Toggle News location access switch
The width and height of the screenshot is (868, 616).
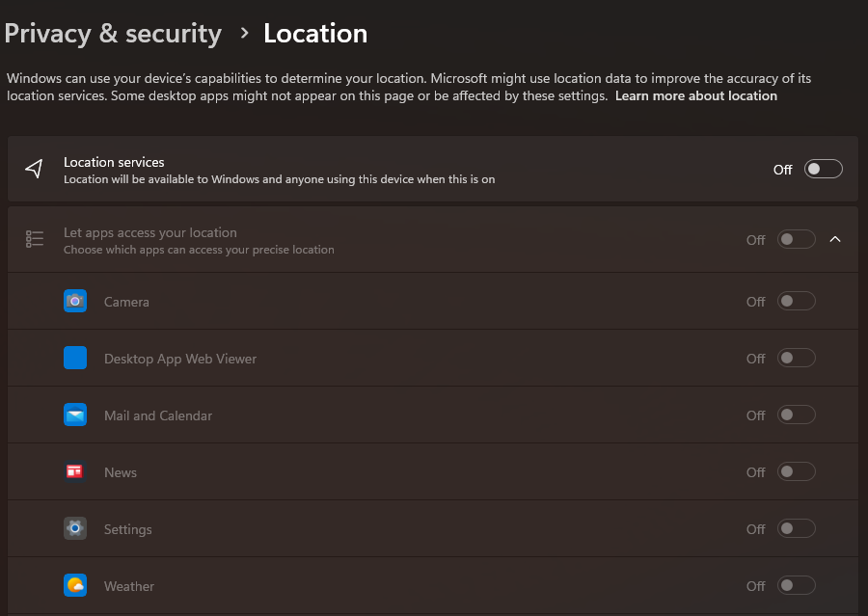[x=796, y=472]
